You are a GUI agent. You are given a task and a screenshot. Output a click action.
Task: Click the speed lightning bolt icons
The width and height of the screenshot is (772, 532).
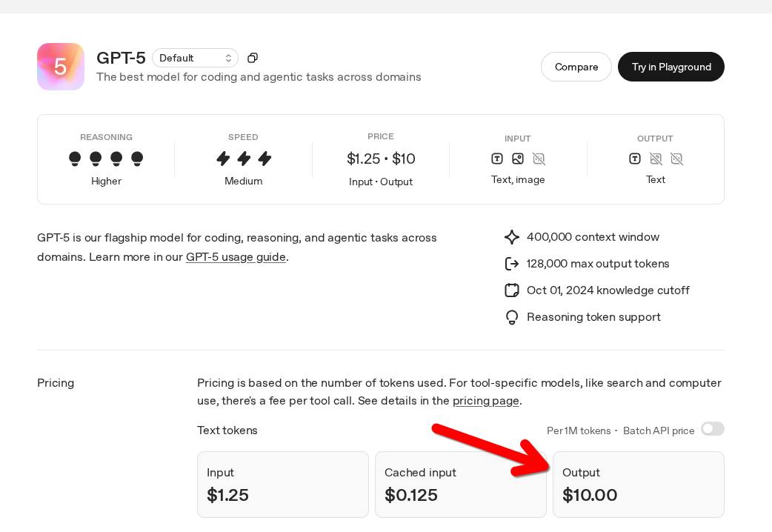tap(244, 159)
